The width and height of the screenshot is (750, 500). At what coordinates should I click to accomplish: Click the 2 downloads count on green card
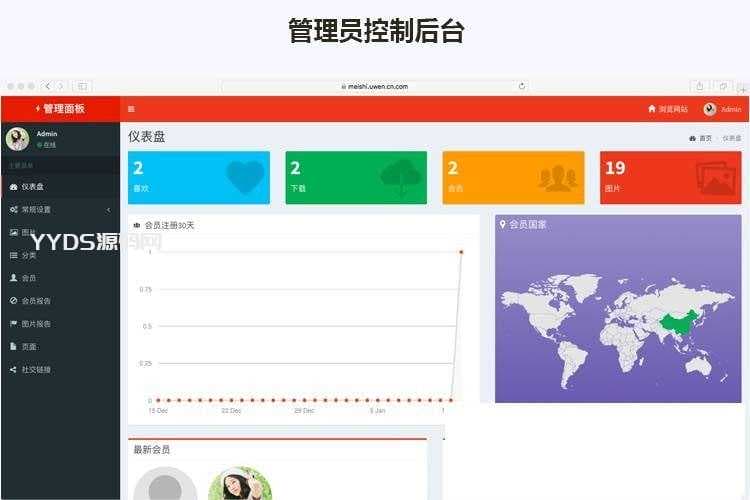(x=296, y=168)
